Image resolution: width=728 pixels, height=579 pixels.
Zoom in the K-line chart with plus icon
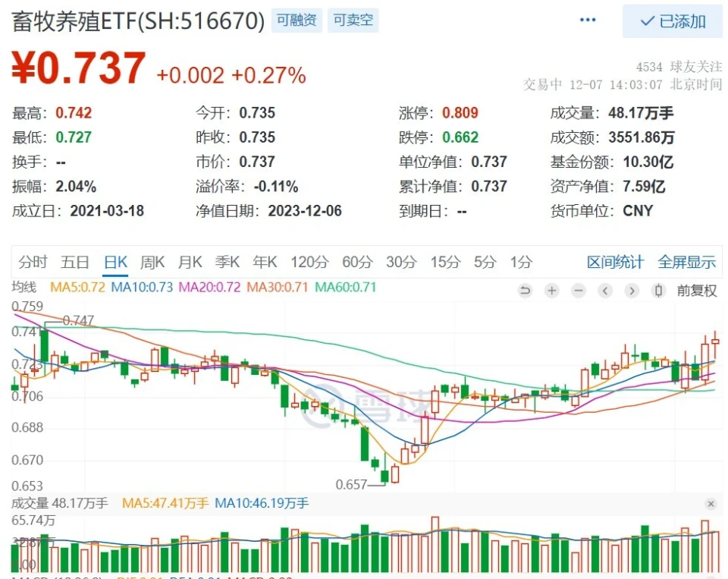(552, 291)
